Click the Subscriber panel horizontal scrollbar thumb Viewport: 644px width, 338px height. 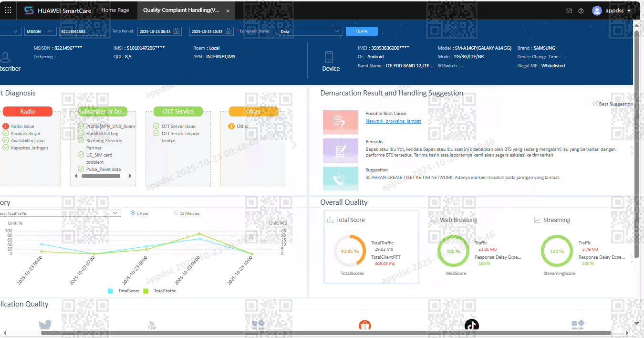coord(101,176)
